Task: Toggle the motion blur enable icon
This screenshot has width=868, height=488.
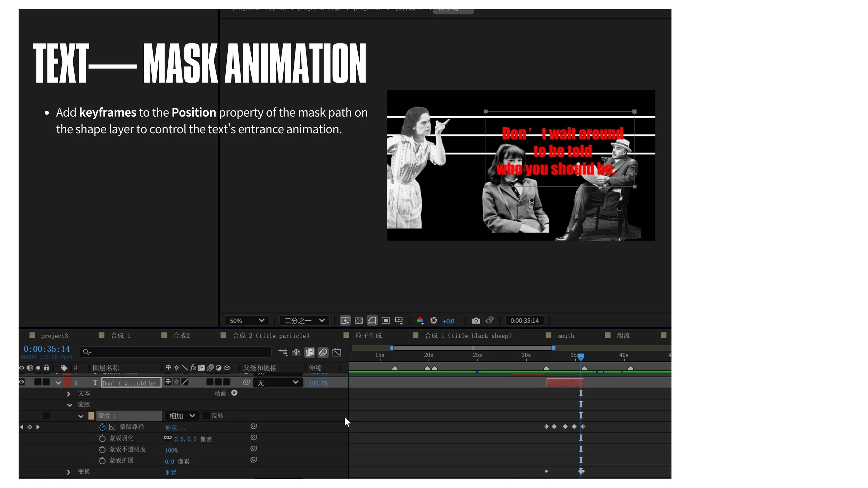Action: coord(323,353)
